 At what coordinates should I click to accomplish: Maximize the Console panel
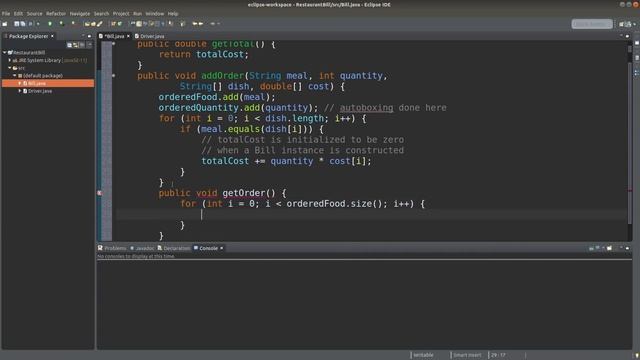[627, 248]
